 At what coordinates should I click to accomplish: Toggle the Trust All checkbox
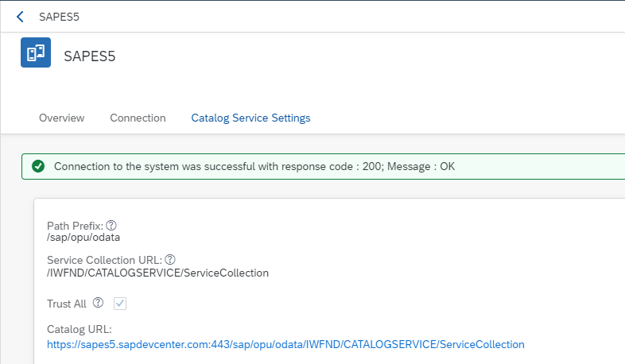(x=120, y=304)
